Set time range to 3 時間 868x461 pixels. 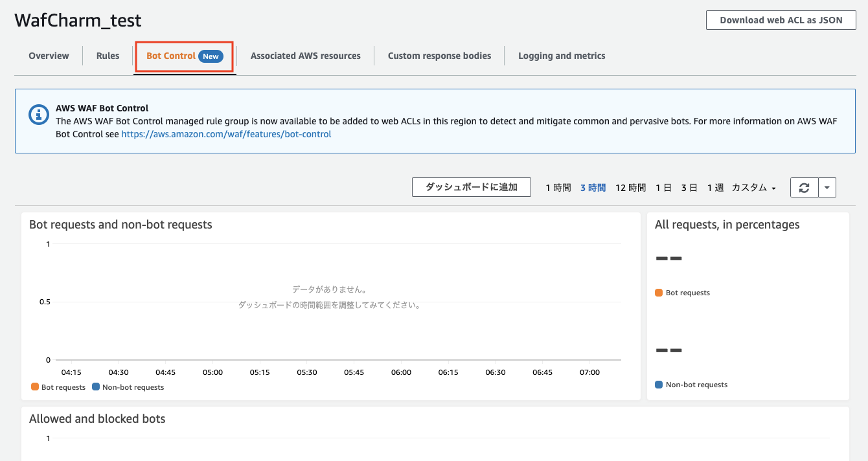point(593,188)
